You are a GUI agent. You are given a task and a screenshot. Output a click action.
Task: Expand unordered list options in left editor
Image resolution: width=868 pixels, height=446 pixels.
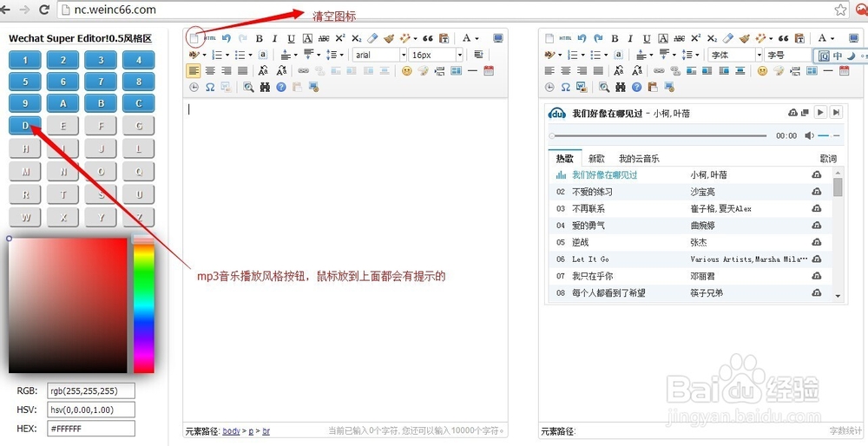coord(250,55)
